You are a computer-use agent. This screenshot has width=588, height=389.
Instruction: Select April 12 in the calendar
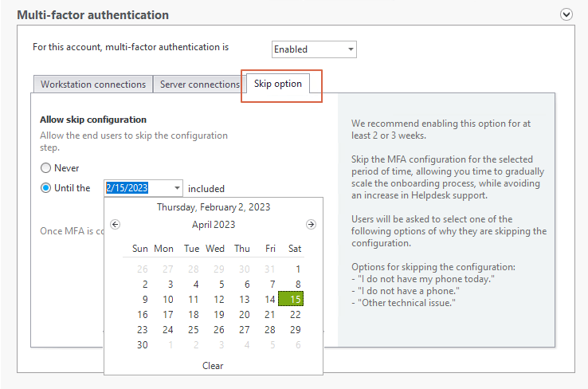tap(218, 300)
